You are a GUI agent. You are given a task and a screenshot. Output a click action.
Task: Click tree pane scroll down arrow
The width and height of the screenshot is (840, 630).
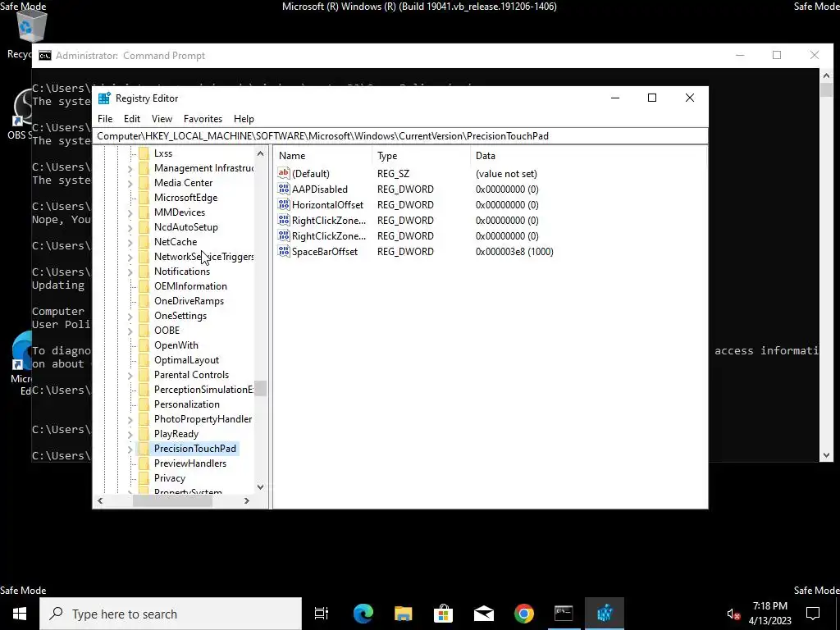coord(260,487)
